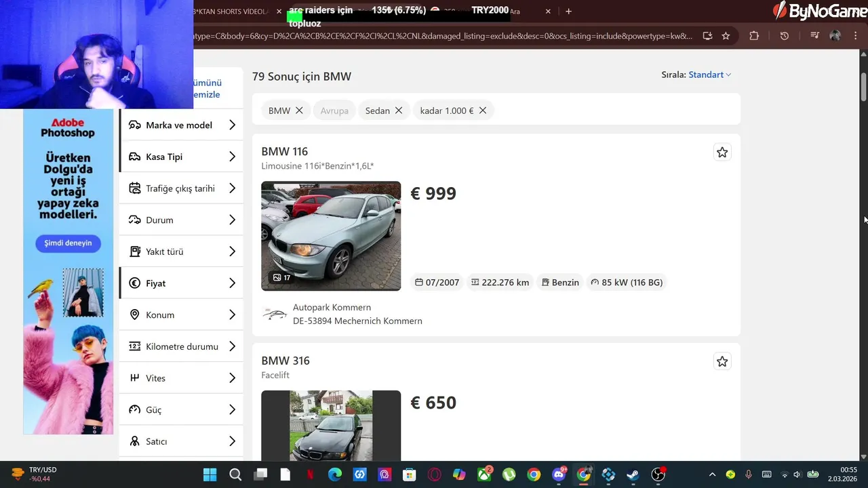Click the '79 Sonuç için BMW' heading

[x=302, y=77]
